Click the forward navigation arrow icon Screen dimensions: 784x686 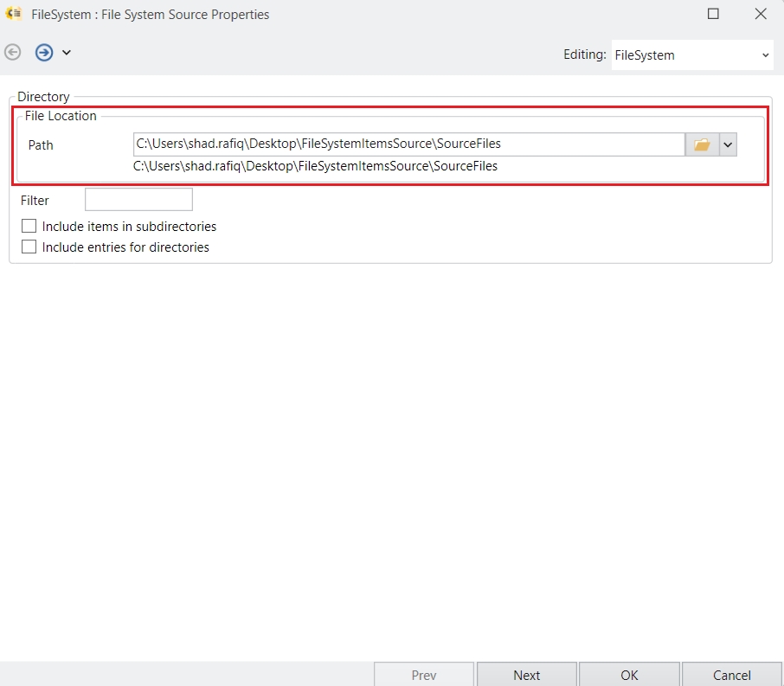click(44, 52)
